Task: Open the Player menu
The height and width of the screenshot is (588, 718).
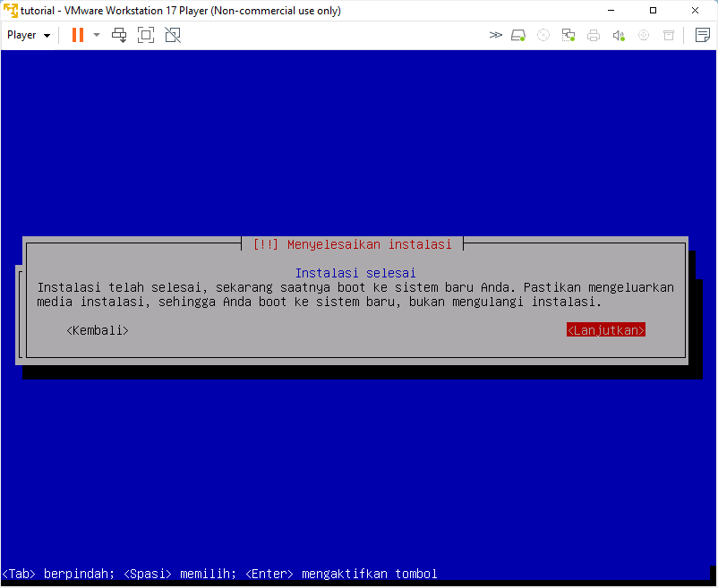Action: click(29, 35)
